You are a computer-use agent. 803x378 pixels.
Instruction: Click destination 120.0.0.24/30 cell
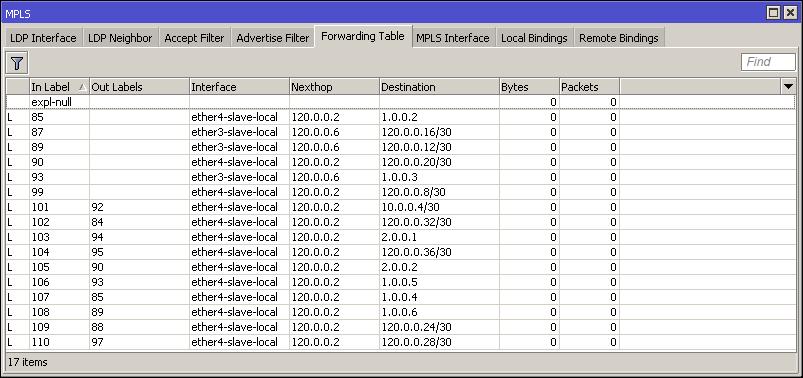(439, 327)
